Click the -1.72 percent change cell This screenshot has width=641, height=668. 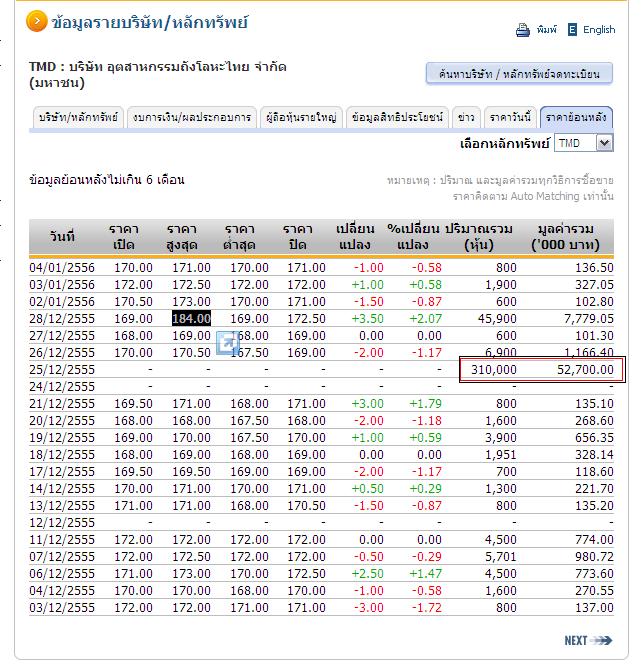427,608
